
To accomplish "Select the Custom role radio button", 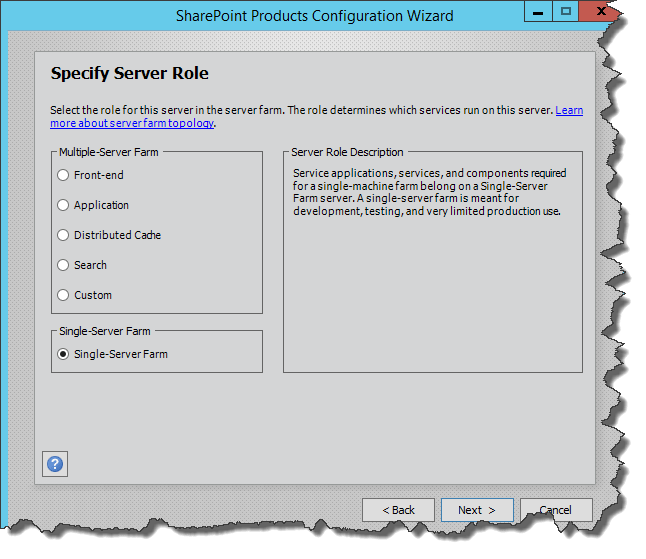I will tap(64, 295).
